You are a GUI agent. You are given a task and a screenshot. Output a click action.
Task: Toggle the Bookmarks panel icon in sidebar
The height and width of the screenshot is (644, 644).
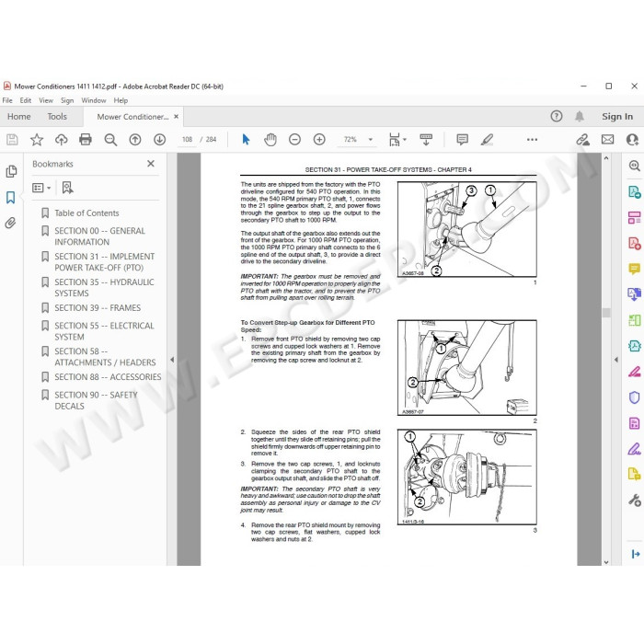tap(11, 198)
